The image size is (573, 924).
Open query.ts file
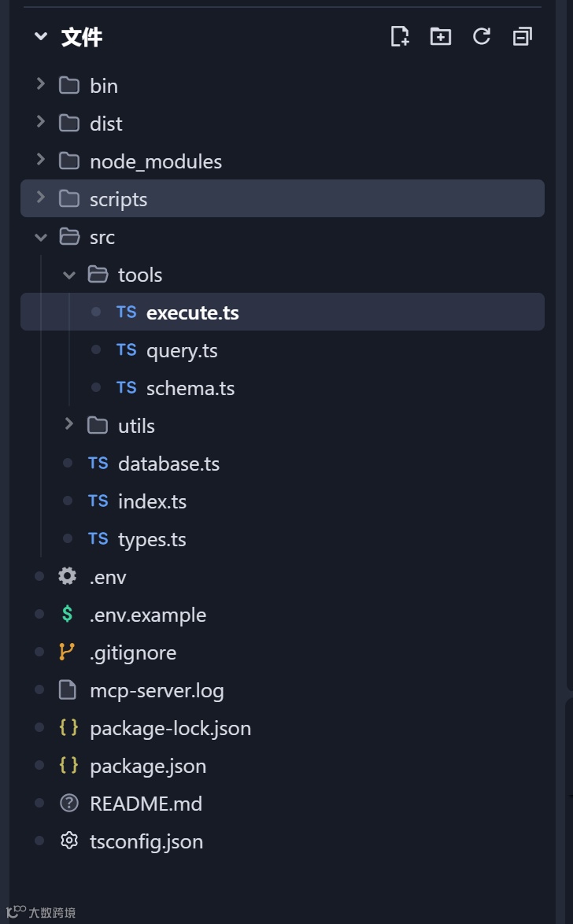pos(182,350)
